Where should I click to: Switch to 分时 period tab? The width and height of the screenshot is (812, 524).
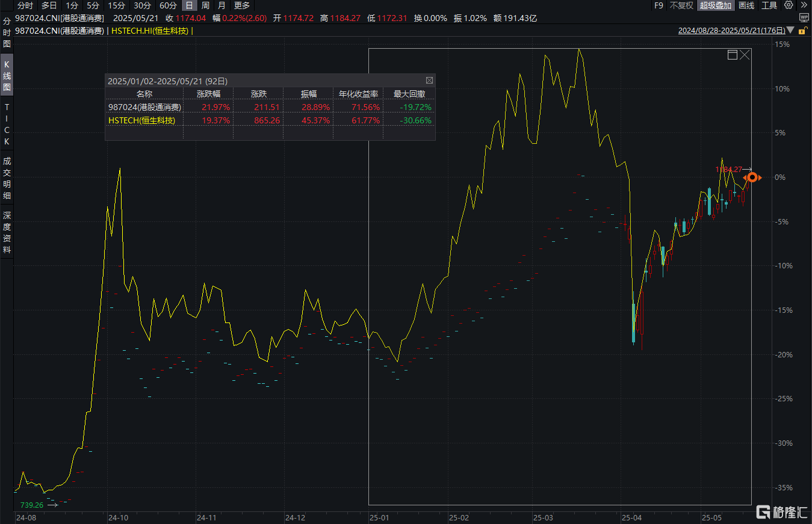pyautogui.click(x=25, y=5)
